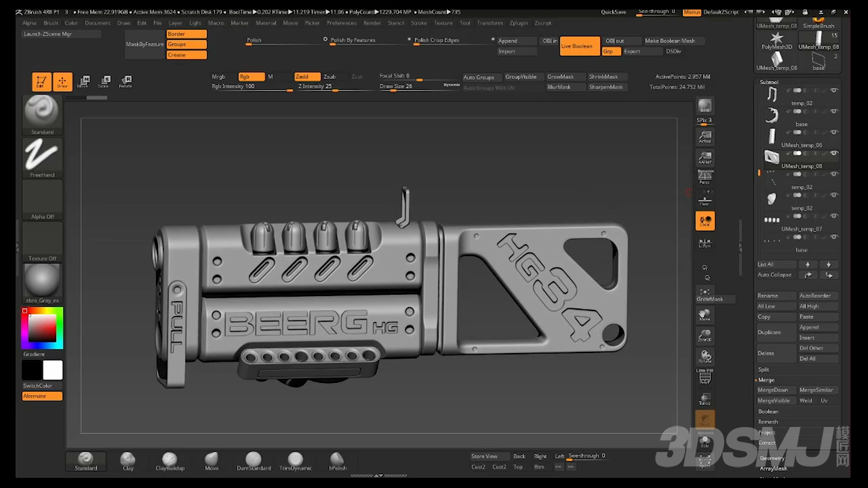The width and height of the screenshot is (868, 488).
Task: Toggle visibility eye of UMesh_temp_06 subtool
Action: click(834, 132)
